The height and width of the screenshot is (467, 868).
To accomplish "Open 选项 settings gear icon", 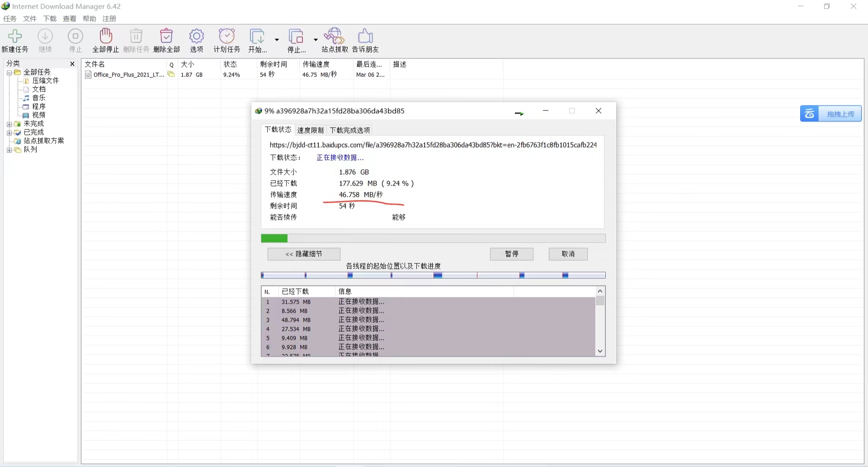I will pos(197,36).
